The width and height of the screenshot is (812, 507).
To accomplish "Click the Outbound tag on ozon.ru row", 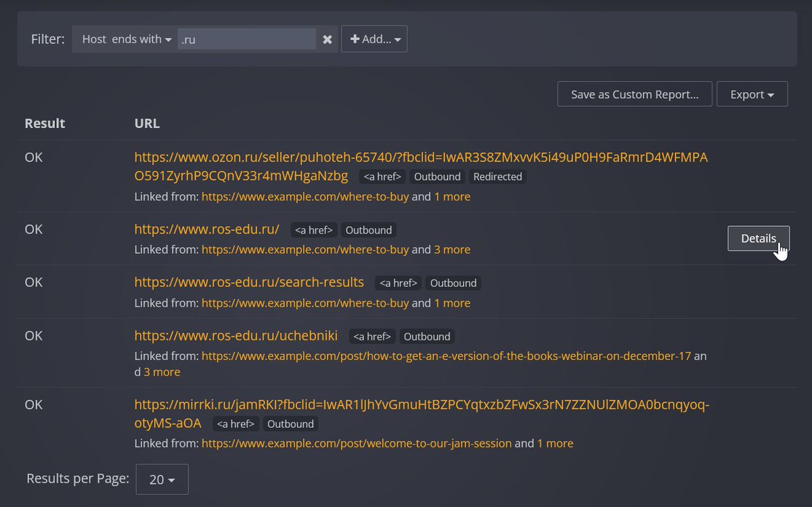I will click(437, 177).
